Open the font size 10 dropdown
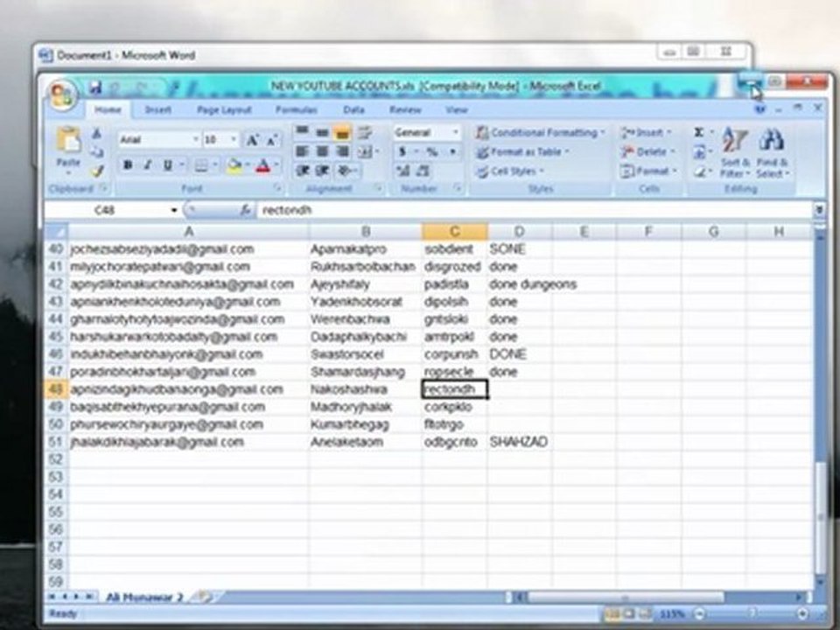This screenshot has height=630, width=840. [x=233, y=140]
